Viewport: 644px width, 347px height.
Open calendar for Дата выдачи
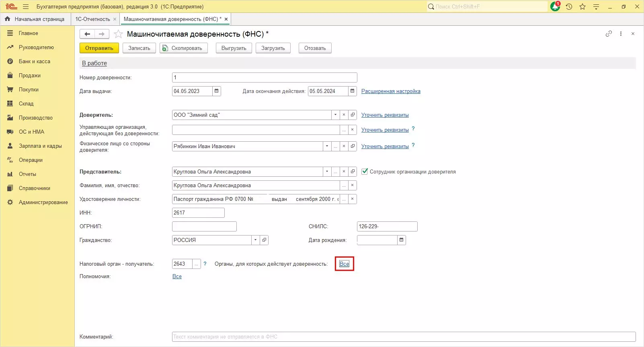click(x=216, y=91)
